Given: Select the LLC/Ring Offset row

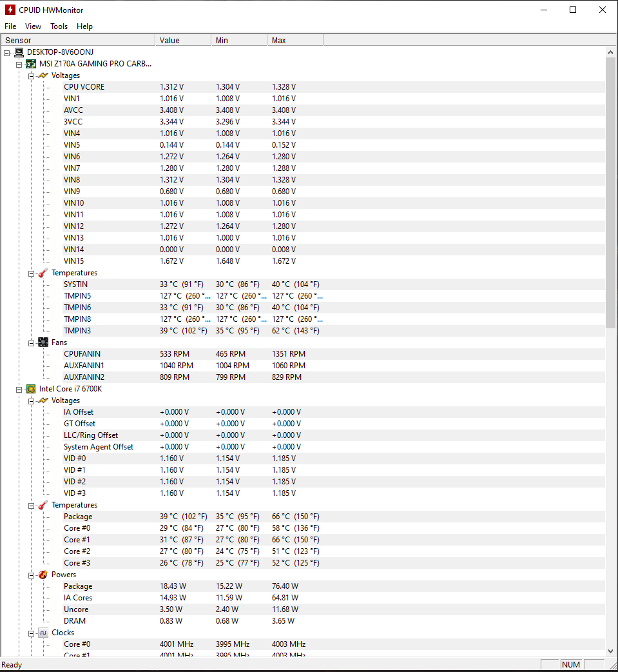Looking at the screenshot, I should pos(334,435).
